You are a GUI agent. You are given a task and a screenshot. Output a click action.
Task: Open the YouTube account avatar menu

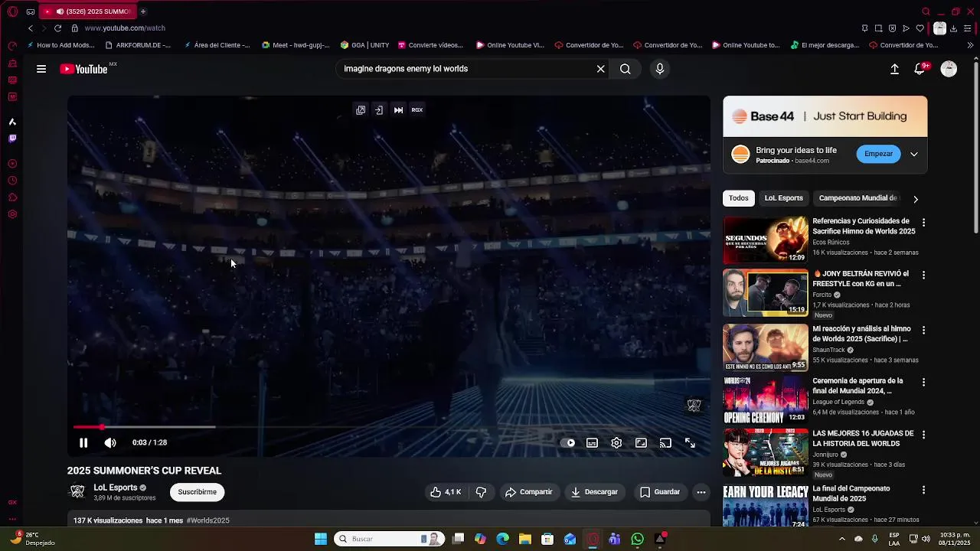click(x=949, y=69)
